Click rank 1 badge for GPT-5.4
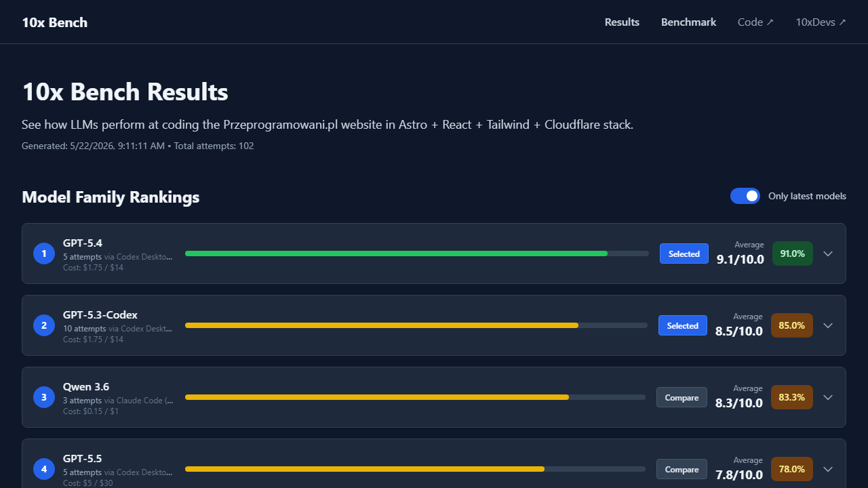The height and width of the screenshot is (488, 868). [44, 253]
